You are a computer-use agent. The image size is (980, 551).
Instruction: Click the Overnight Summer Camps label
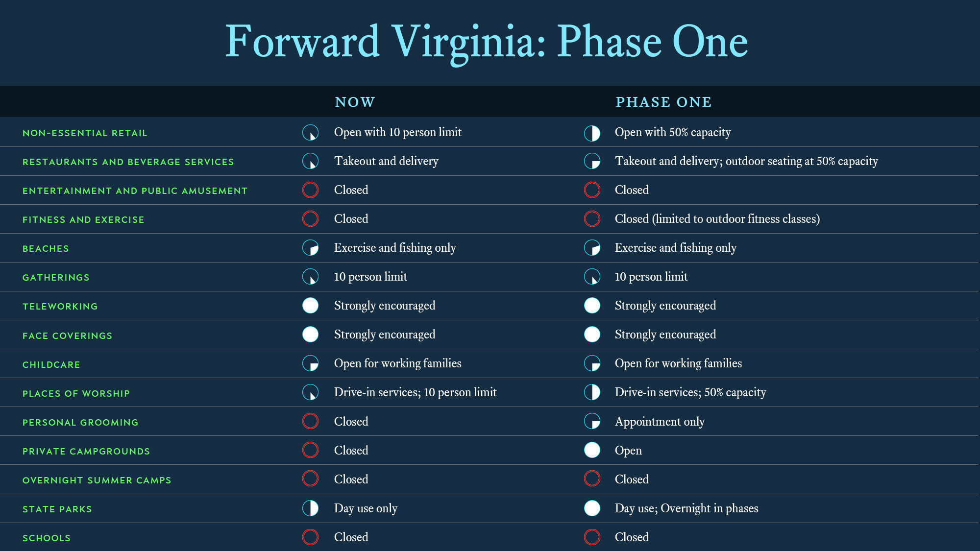97,480
